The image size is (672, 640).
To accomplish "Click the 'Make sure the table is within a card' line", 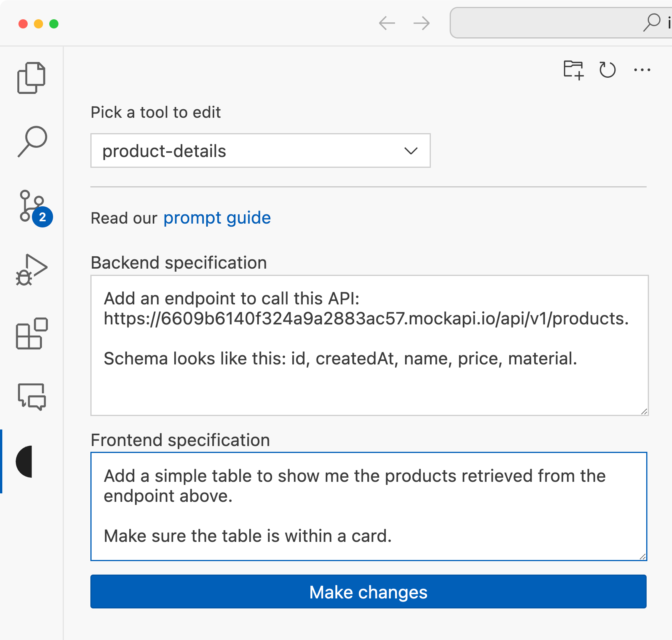I will [x=248, y=536].
